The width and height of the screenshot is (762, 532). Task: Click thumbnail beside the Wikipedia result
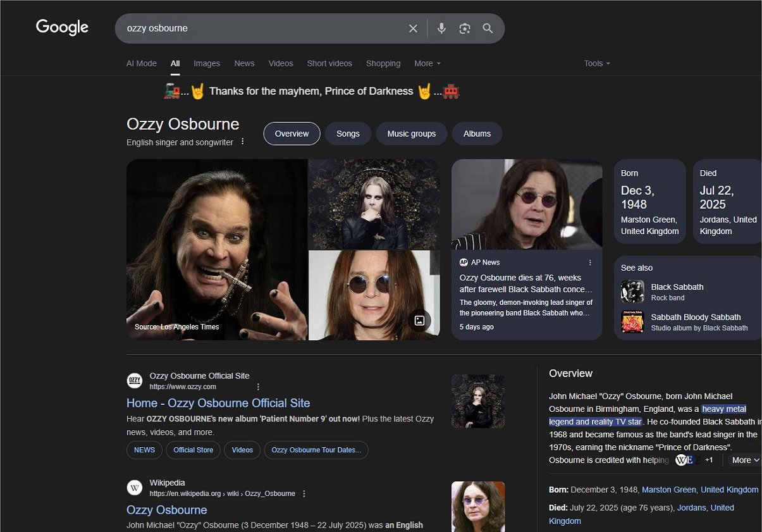[478, 507]
